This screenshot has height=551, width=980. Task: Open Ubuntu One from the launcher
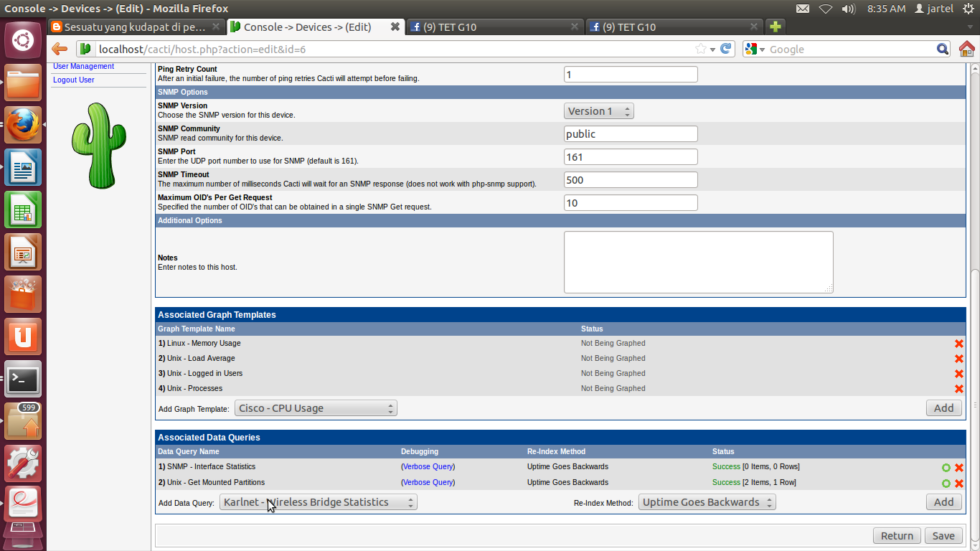pos(23,337)
